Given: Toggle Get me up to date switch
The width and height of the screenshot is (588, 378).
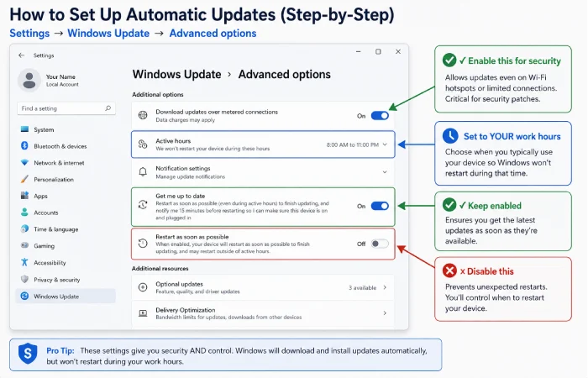Looking at the screenshot, I should tap(380, 206).
